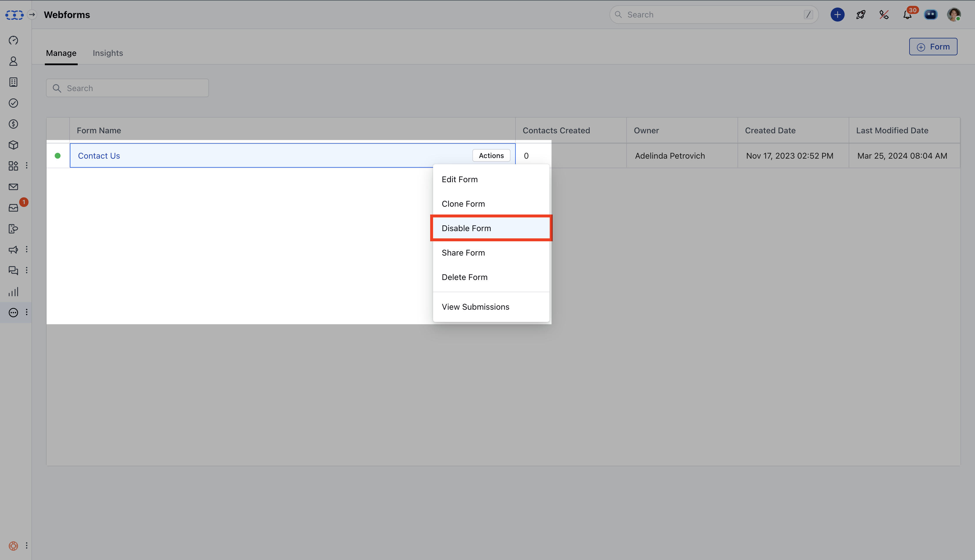The image size is (975, 560).
Task: Select Disable Form from menu
Action: pyautogui.click(x=491, y=228)
